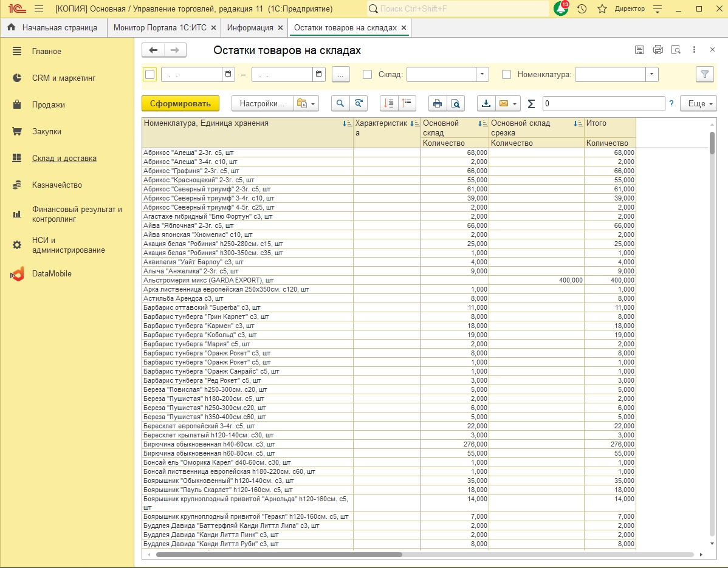Open report variants folder icon
This screenshot has height=568, width=728.
(x=306, y=103)
